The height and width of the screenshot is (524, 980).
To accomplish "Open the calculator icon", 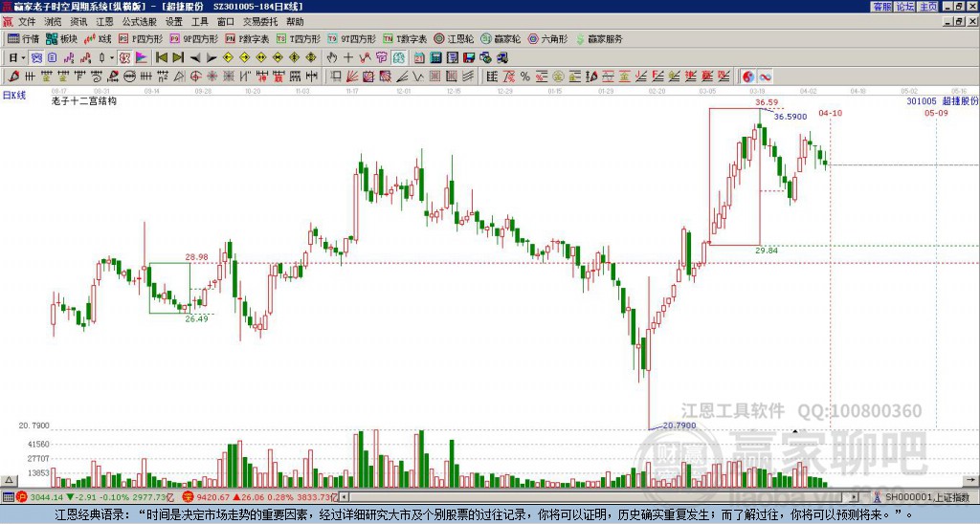I will pos(435,58).
